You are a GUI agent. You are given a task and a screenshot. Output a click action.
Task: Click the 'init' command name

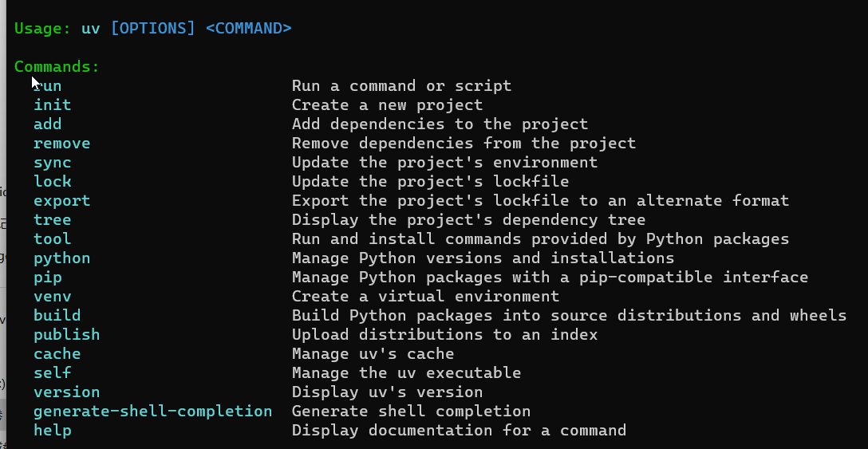pos(53,104)
